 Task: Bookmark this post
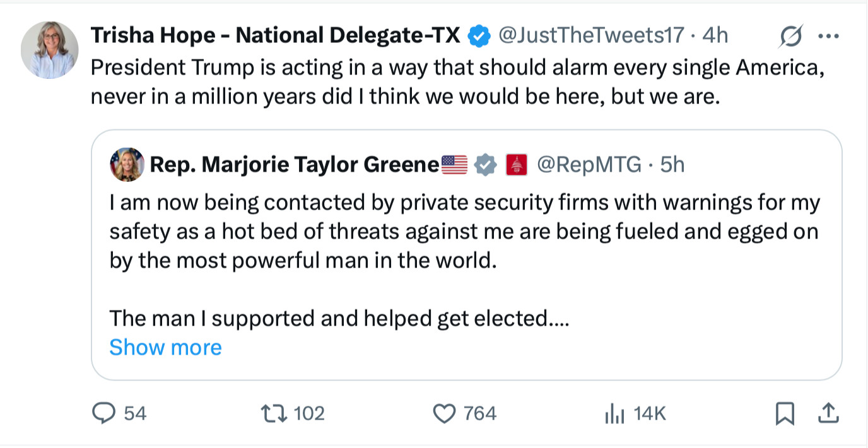(x=784, y=413)
